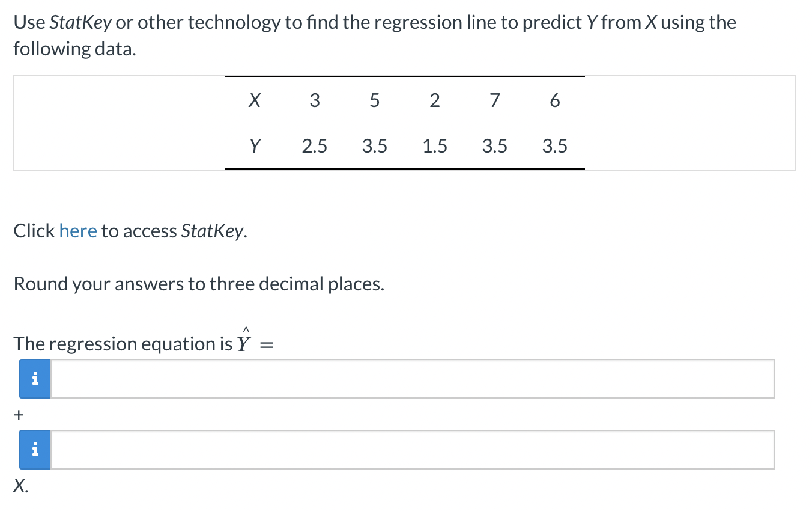Click the value 2.5 in the Y row

pyautogui.click(x=315, y=145)
